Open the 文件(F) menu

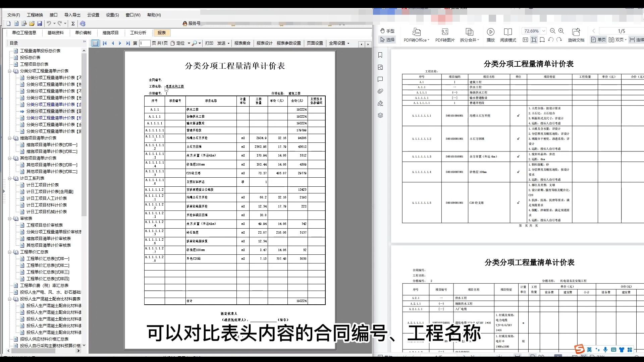(x=14, y=15)
